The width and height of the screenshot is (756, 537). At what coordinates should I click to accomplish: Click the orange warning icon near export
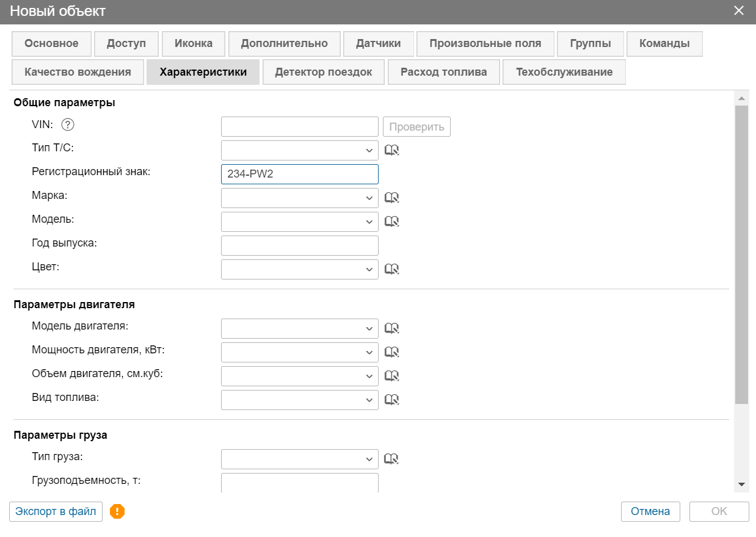coord(117,511)
